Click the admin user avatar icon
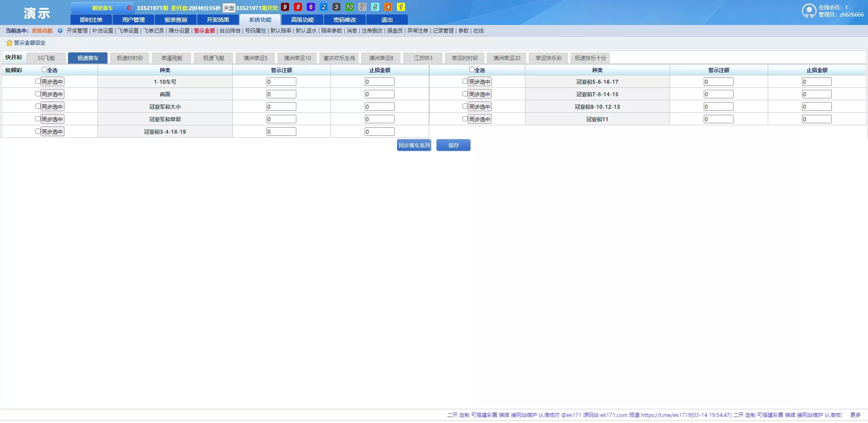The width and height of the screenshot is (868, 423). click(808, 11)
